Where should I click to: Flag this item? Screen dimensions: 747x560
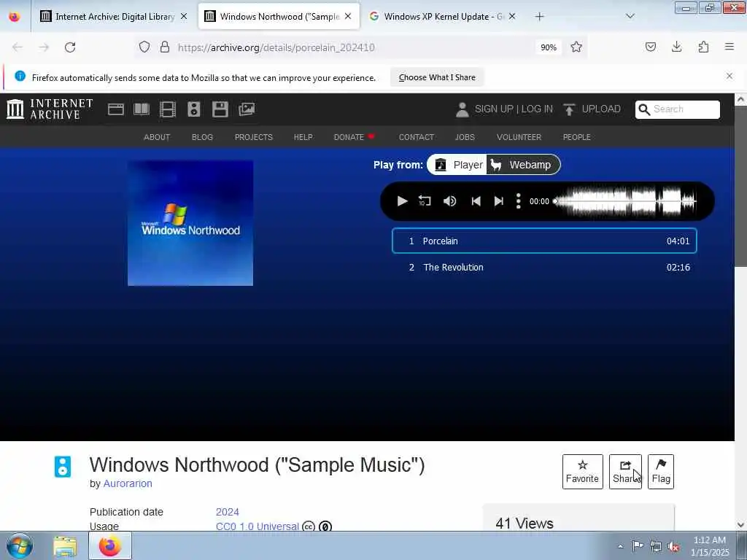(x=661, y=472)
